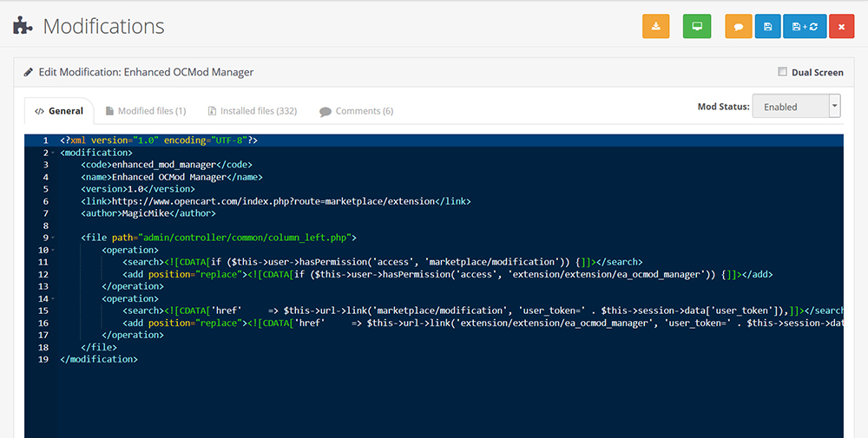
Task: Click the opencart.com URL on line 6
Action: click(x=273, y=201)
